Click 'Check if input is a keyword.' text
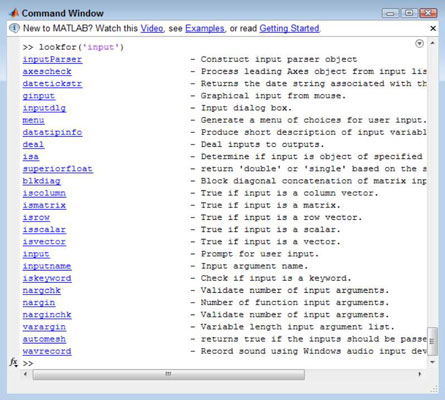This screenshot has height=400, width=445. click(x=276, y=278)
